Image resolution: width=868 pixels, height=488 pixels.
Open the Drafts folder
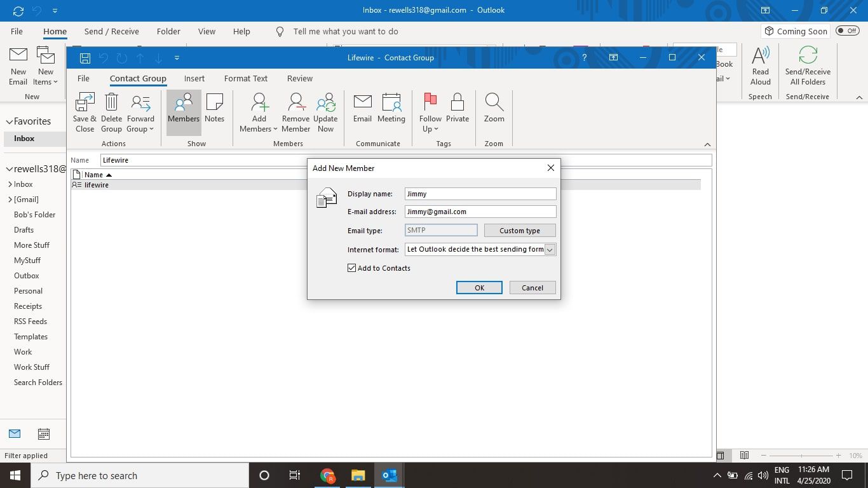pos(24,230)
